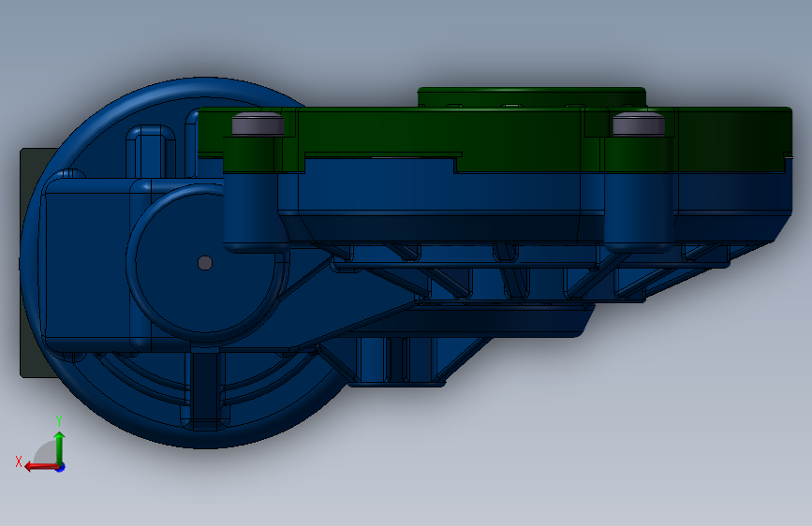Screen dimensions: 812x526
Task: Select the left gray screw head
Action: tap(258, 124)
